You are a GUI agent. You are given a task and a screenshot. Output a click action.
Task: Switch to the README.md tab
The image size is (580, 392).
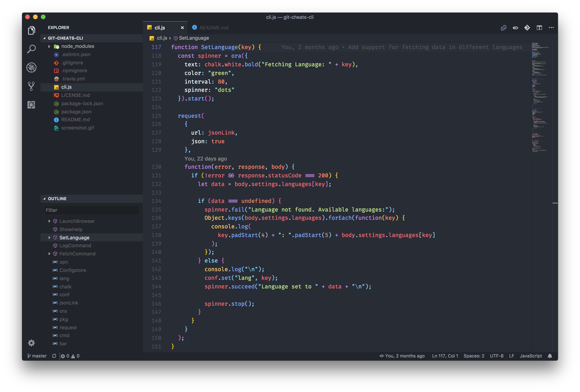point(213,28)
